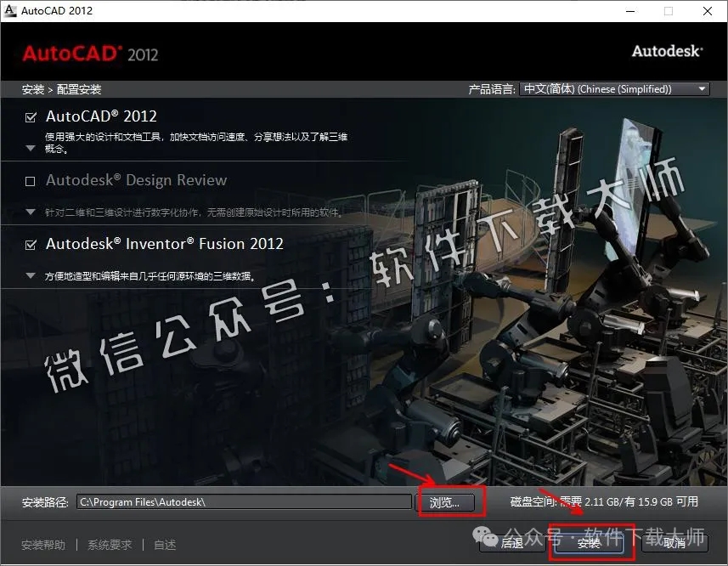This screenshot has height=566, width=728.
Task: Click the 浏览 browse button
Action: click(x=450, y=501)
